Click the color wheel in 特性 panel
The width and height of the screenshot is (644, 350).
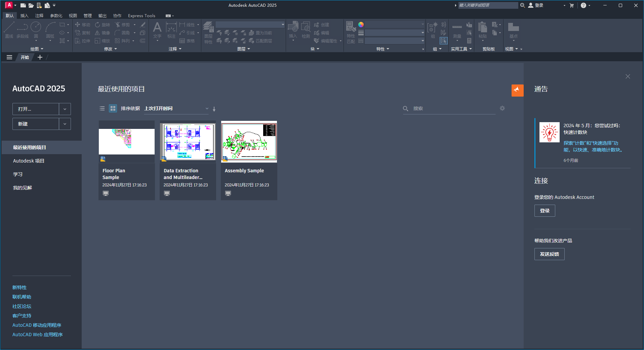pyautogui.click(x=361, y=24)
